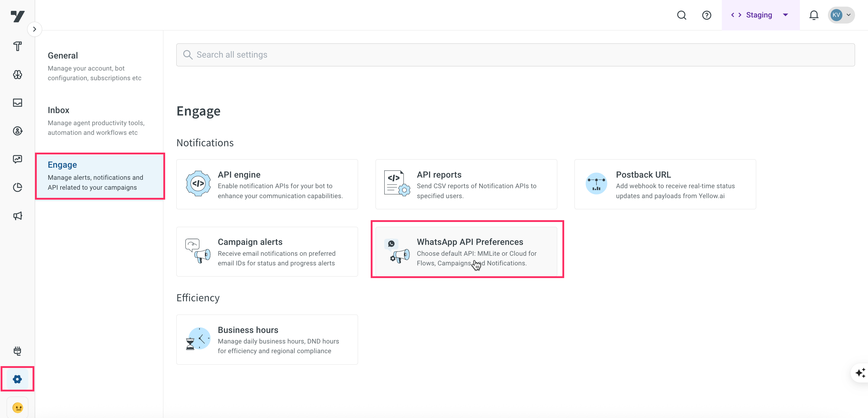Select the Engage settings section
The width and height of the screenshot is (868, 418).
(x=100, y=176)
